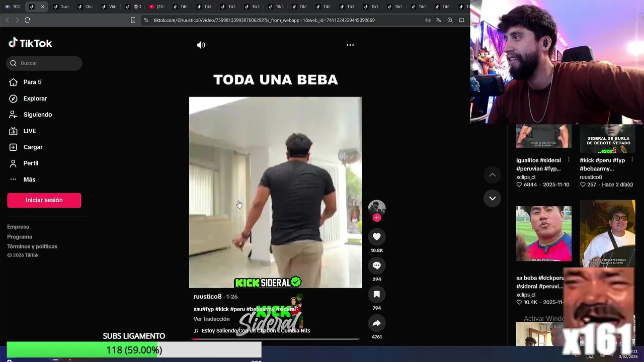
Task: Open more options for #kick #peru #fyp video
Action: [x=632, y=159]
